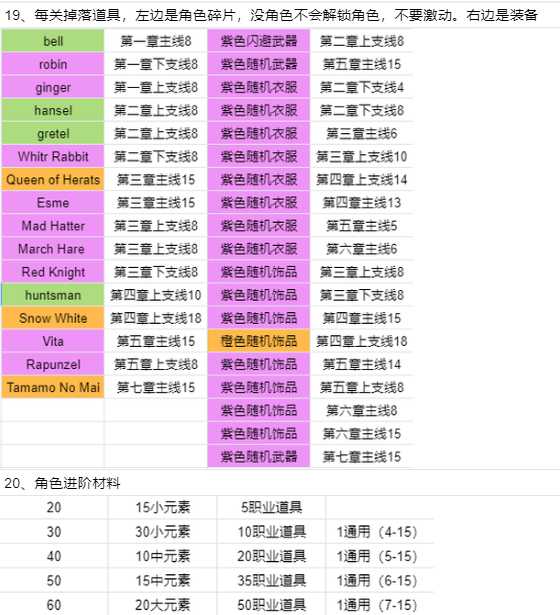Click '第五章主线15' beside Vita
The width and height of the screenshot is (560, 615).
(x=156, y=341)
